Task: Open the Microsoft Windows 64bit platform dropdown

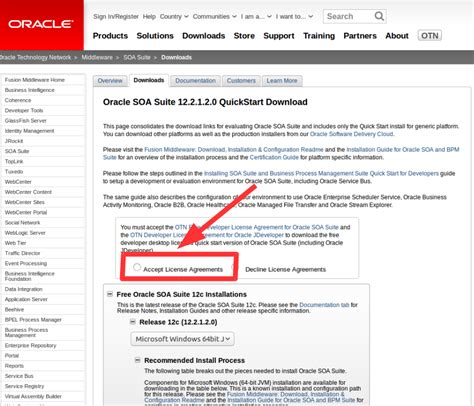Action: [x=182, y=339]
